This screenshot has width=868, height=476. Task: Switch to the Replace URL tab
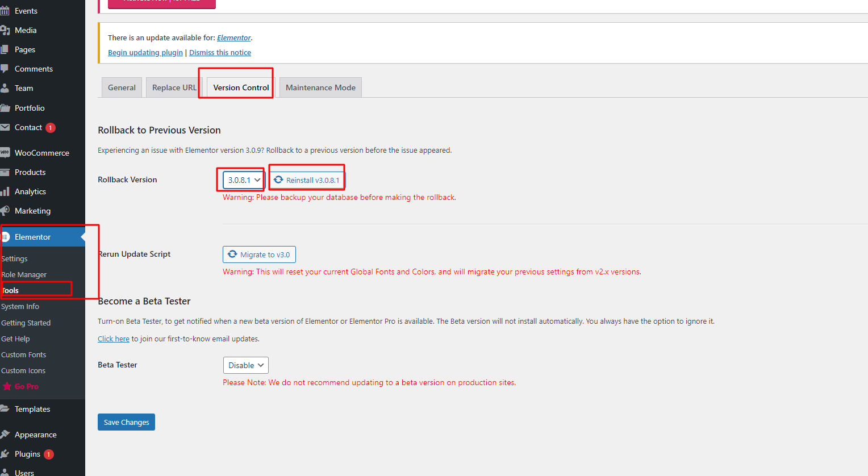174,87
